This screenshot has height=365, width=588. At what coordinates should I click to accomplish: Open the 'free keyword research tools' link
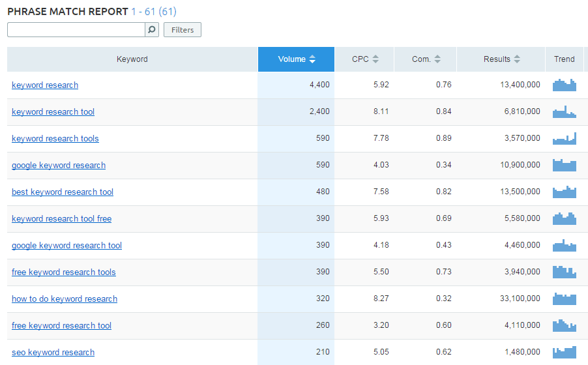coord(64,272)
